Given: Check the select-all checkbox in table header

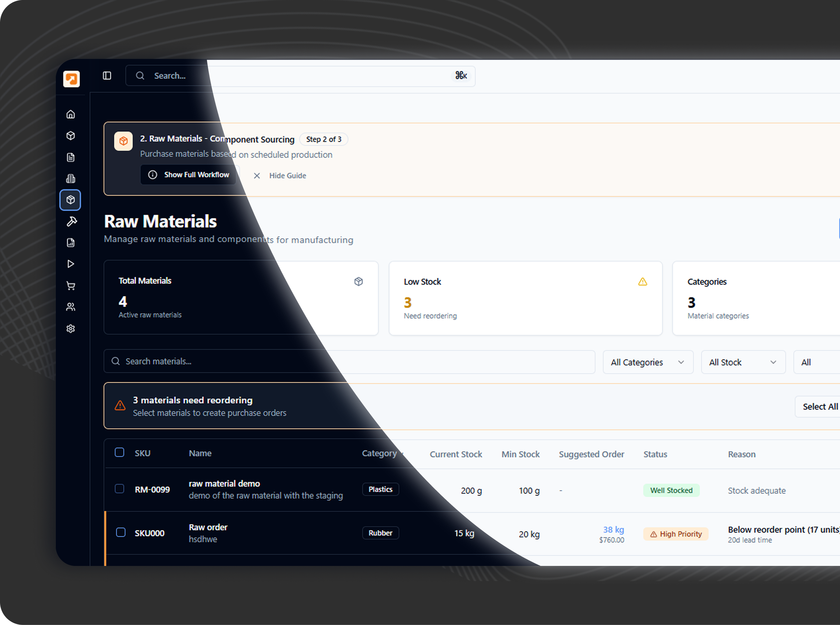Looking at the screenshot, I should click(119, 452).
